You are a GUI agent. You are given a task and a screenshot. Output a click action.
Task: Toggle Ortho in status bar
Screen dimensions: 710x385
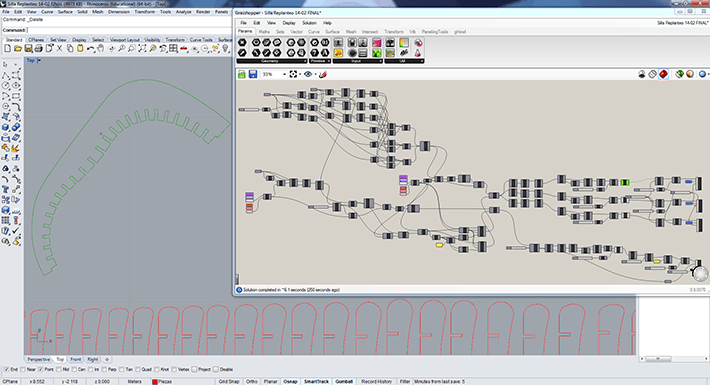[x=252, y=381]
